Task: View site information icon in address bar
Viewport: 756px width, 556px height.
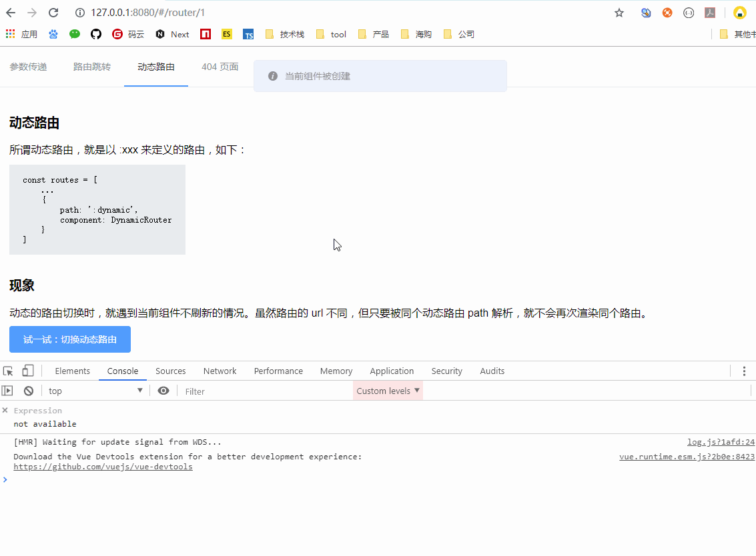Action: coord(80,13)
